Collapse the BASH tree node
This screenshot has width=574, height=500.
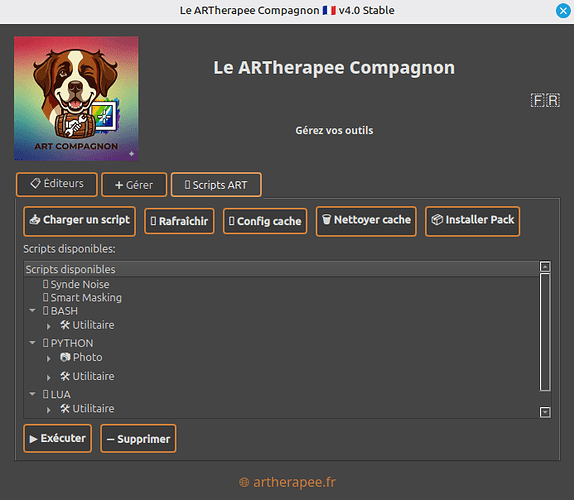pos(32,311)
